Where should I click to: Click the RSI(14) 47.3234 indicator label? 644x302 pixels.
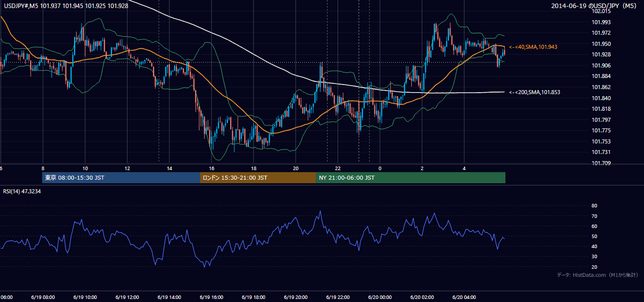click(x=22, y=191)
